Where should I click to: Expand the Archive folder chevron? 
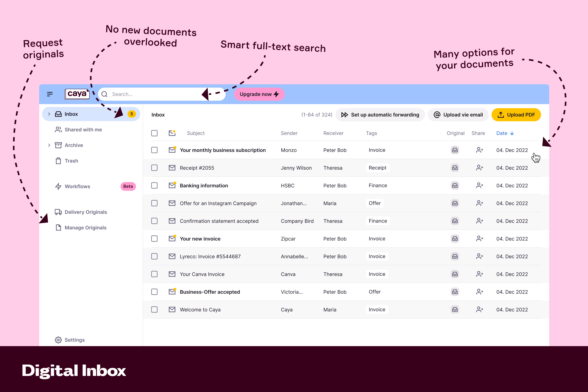point(49,145)
